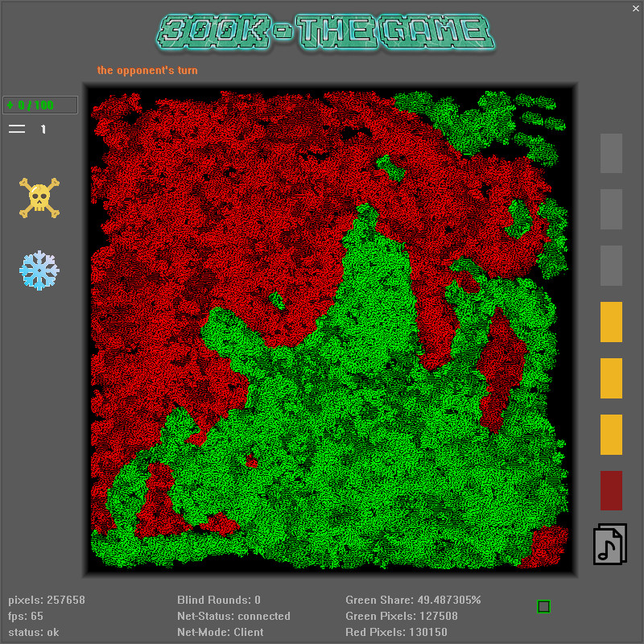Select the top yellow power-up slot

(610, 322)
